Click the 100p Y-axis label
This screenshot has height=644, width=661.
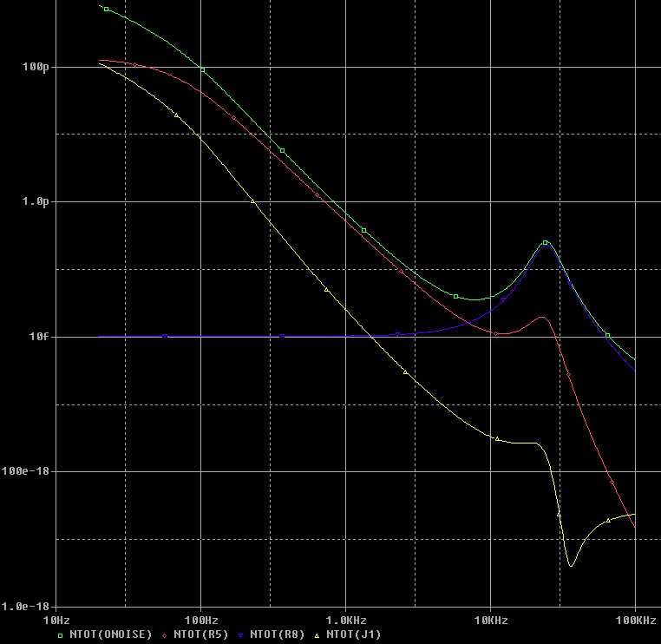coord(36,67)
